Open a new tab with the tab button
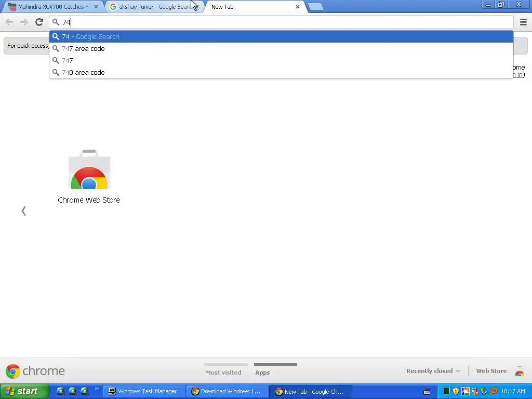 (316, 7)
